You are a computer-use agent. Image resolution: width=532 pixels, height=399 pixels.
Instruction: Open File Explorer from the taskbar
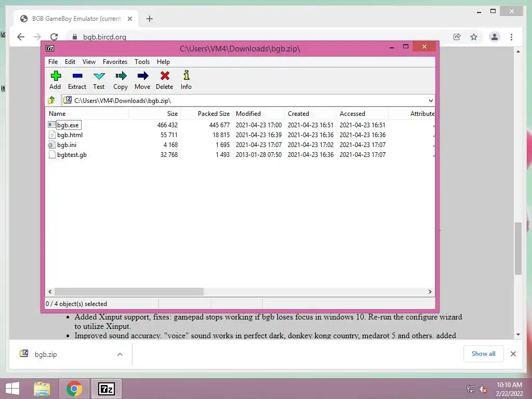point(42,389)
